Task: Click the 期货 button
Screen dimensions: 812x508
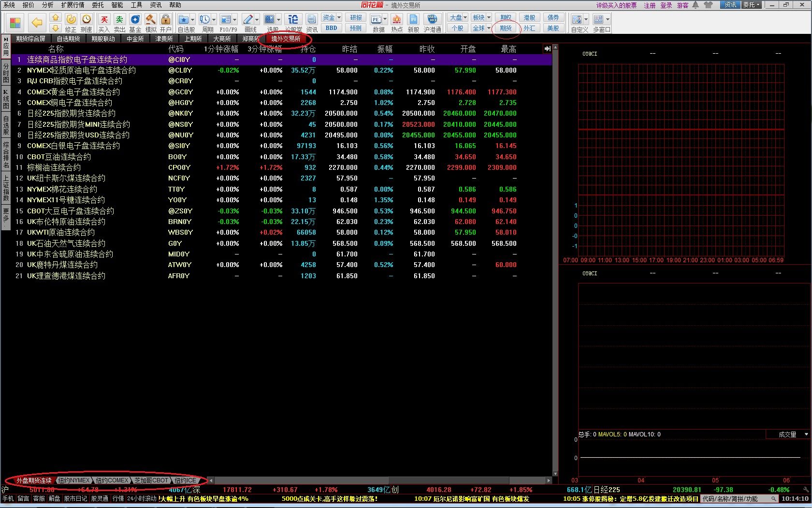Action: 506,28
